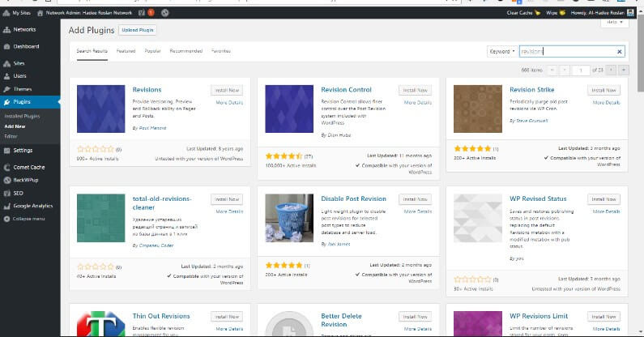The height and width of the screenshot is (337, 644).
Task: Click the Comet Cache icon
Action: pos(7,167)
